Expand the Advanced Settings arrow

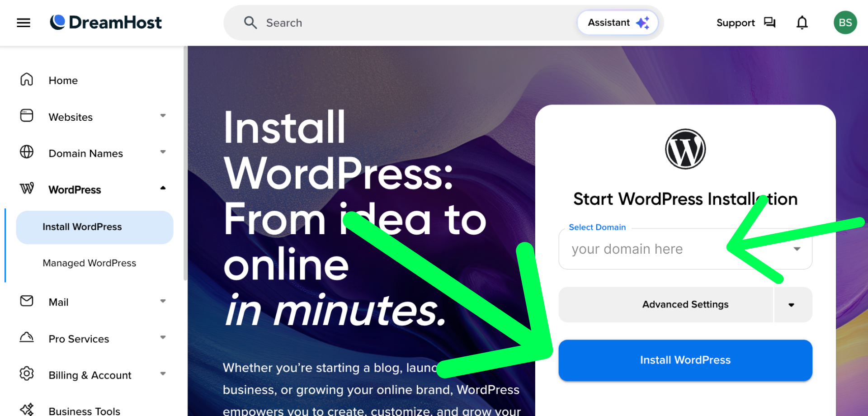(x=792, y=305)
